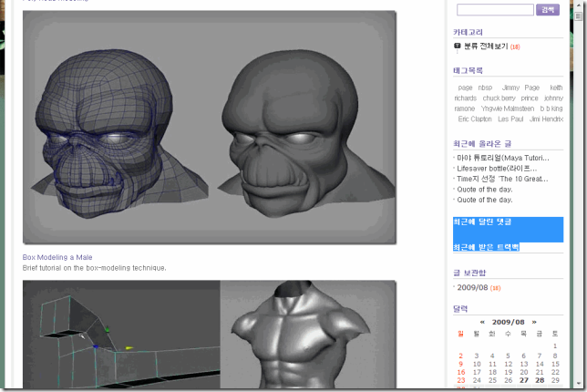Image resolution: width=587 pixels, height=392 pixels.
Task: Select the 'Jimi Hendrix' tag
Action: (546, 119)
